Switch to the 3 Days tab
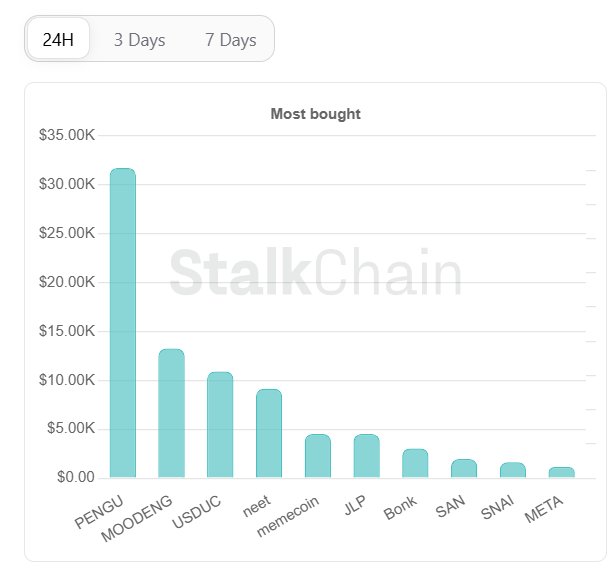614x578 pixels. tap(139, 40)
